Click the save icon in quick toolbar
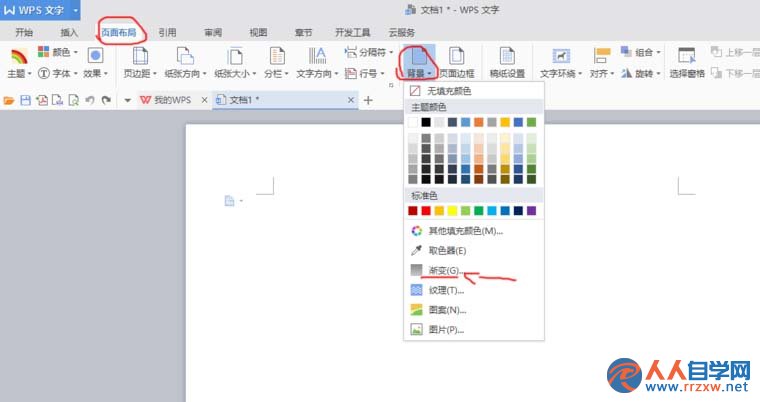760x402 pixels. click(25, 100)
